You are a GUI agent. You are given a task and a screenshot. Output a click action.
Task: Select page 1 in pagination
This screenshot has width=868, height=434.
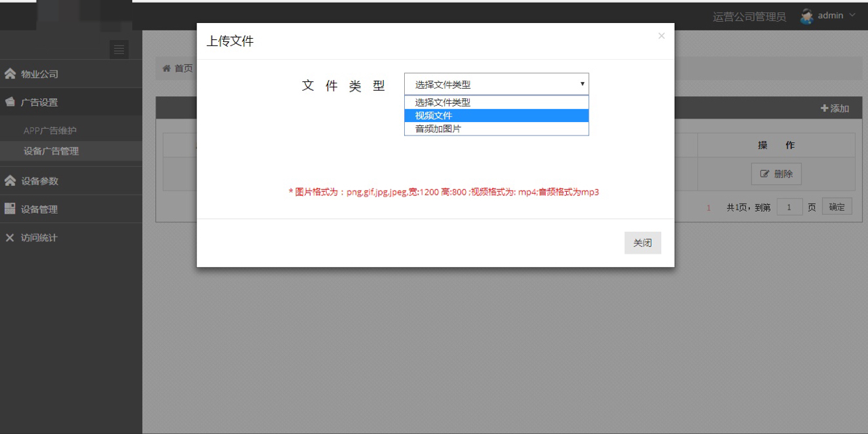click(x=709, y=208)
